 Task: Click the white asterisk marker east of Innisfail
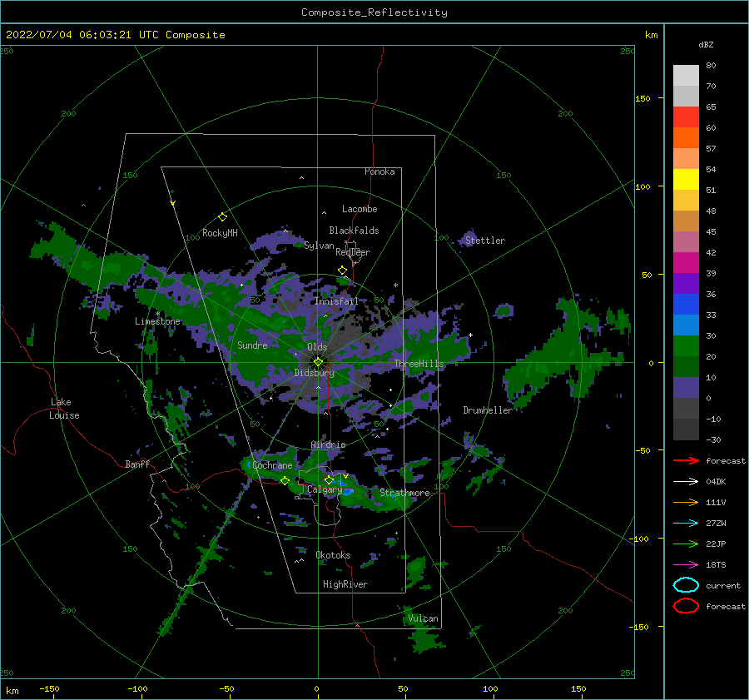[395, 285]
